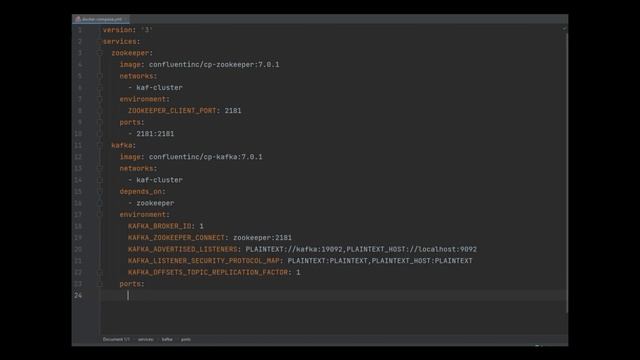
Task: Click the zookeeper:2181 connect value
Action: [262, 238]
